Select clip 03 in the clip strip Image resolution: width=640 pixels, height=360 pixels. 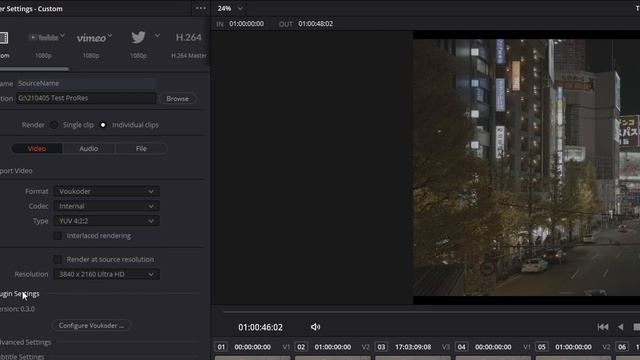coord(381,347)
